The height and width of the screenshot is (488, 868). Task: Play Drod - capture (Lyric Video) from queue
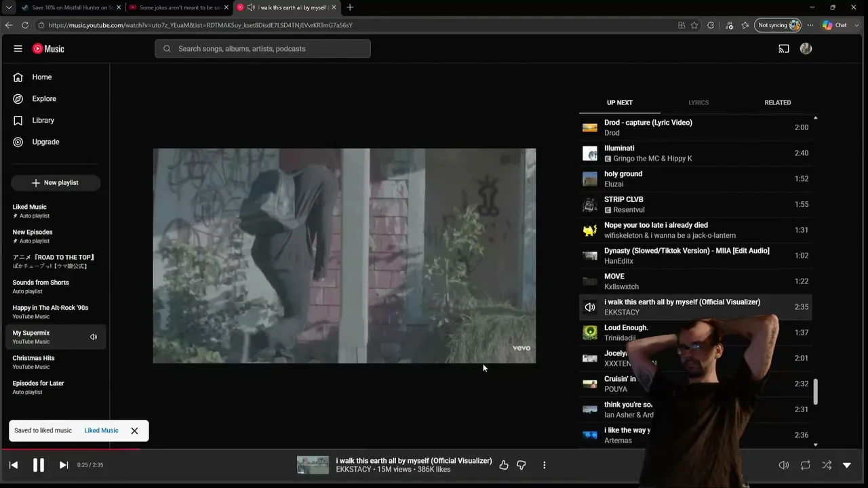coord(696,127)
